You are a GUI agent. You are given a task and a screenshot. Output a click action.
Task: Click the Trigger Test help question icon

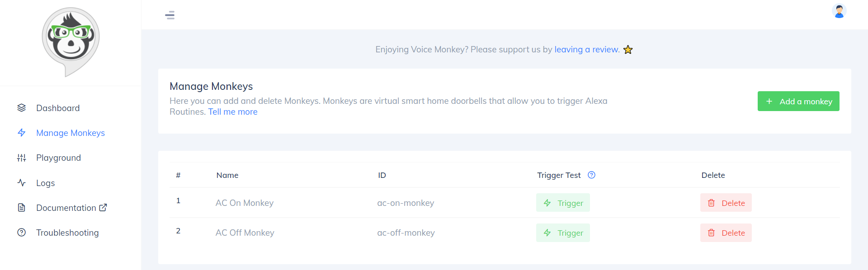[x=591, y=175]
